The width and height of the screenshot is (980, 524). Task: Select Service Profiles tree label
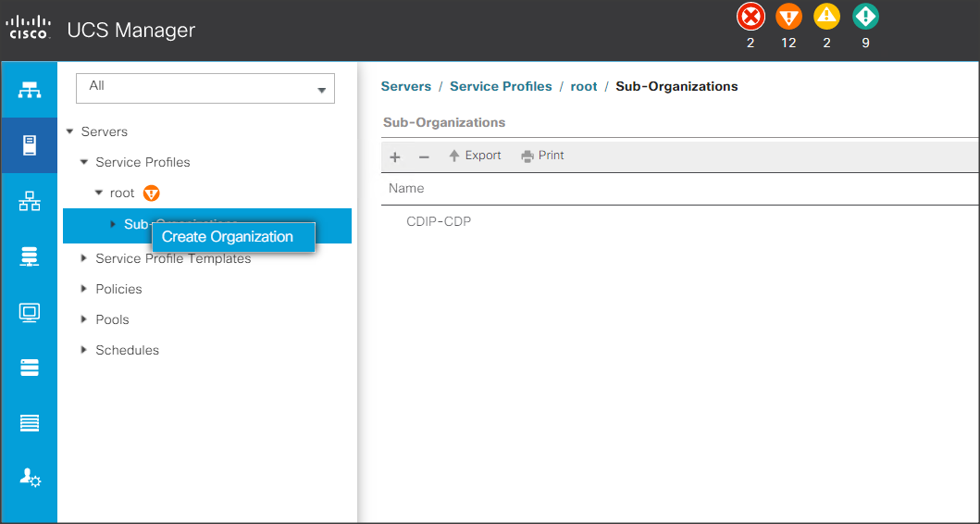point(143,163)
